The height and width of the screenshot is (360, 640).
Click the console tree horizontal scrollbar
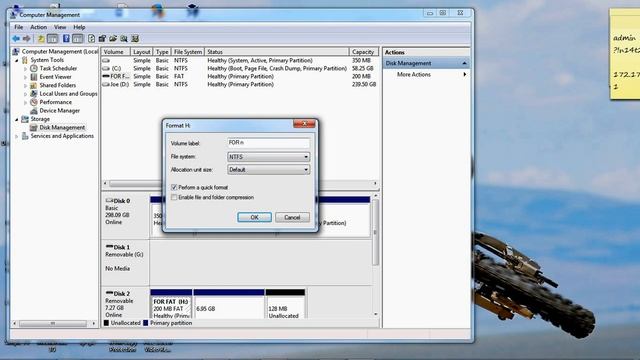click(x=53, y=323)
